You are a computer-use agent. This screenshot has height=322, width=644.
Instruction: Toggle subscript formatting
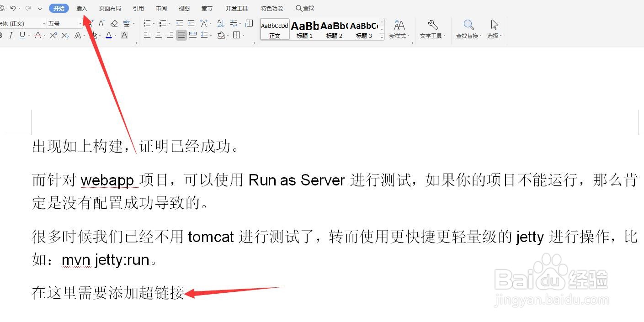point(65,35)
